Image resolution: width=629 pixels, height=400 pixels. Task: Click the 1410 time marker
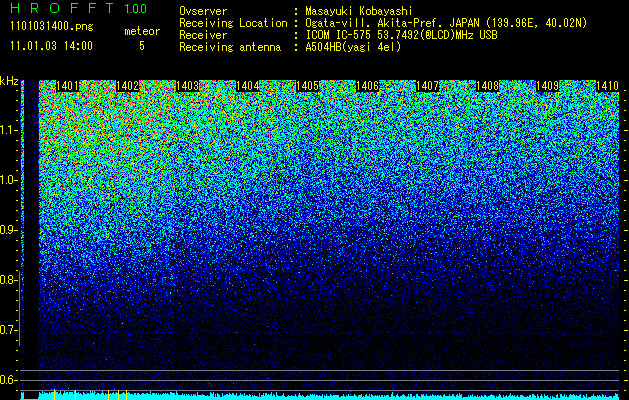pos(607,86)
